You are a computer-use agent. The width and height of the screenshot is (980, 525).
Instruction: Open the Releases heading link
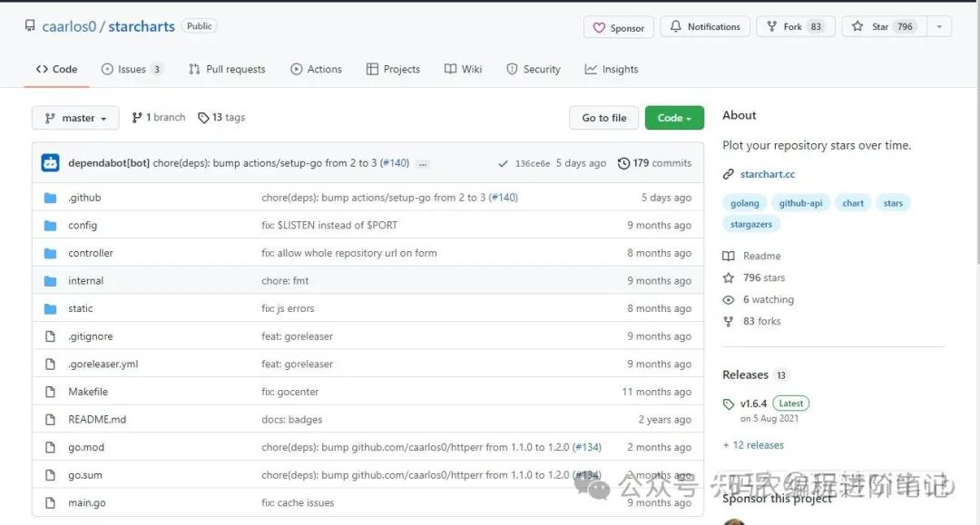click(745, 374)
